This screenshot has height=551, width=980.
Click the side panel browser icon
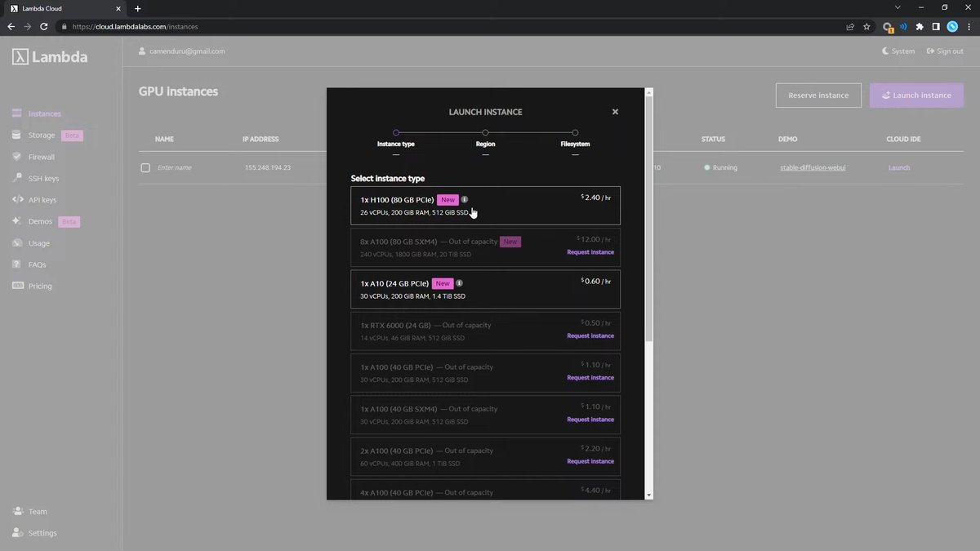pos(936,26)
